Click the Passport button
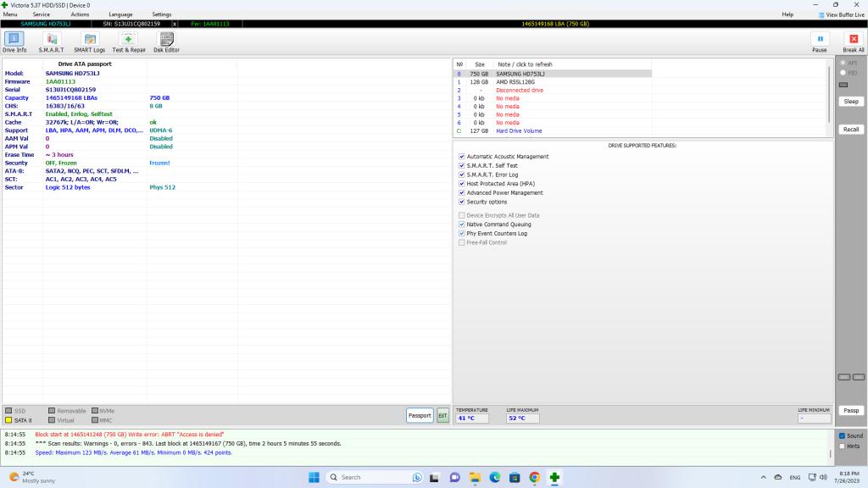This screenshot has width=868, height=488. point(420,415)
